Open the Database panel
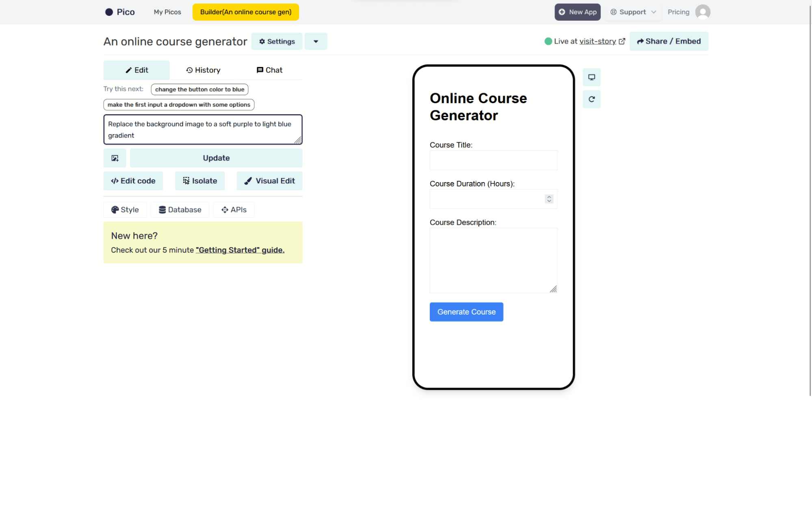 pos(180,210)
